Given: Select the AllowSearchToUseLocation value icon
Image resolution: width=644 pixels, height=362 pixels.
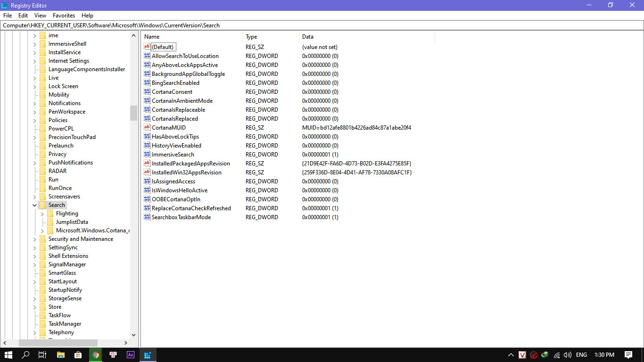Looking at the screenshot, I should [147, 56].
